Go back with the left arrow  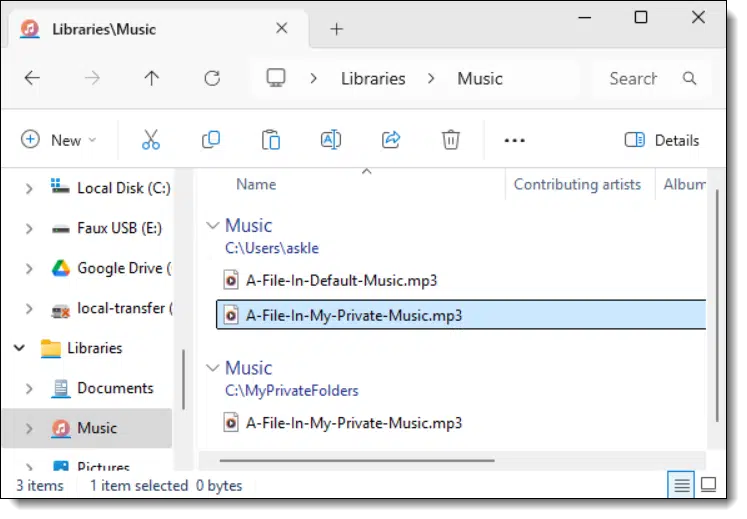click(32, 78)
